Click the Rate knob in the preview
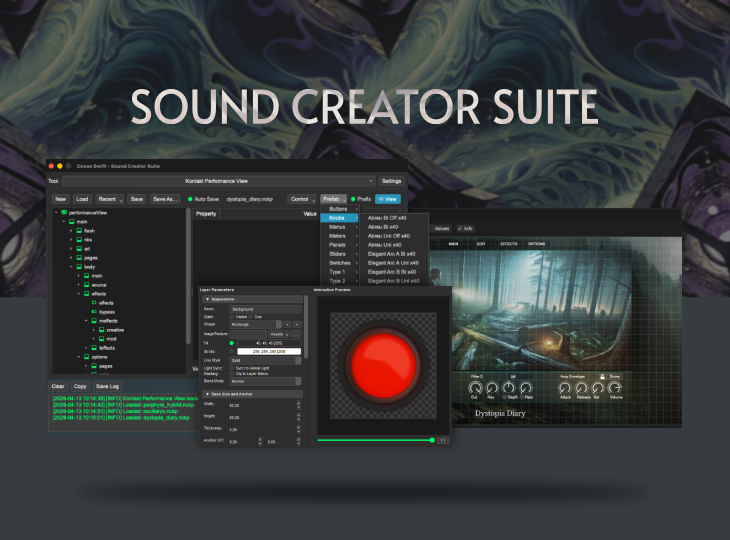 pos(526,387)
